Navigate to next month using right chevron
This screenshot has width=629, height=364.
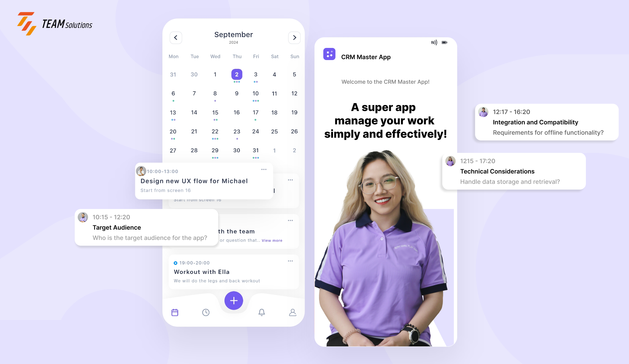coord(294,37)
